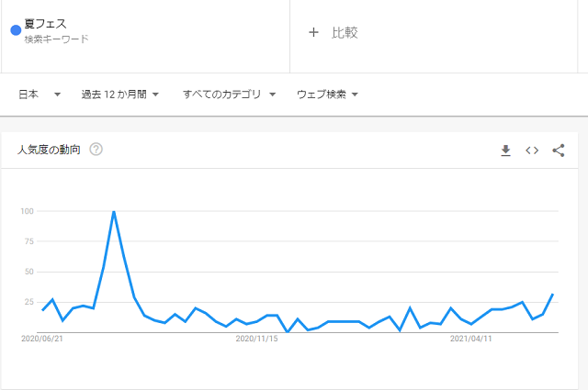Click the 2021/04/11 date label
This screenshot has width=588, height=390.
(x=470, y=339)
